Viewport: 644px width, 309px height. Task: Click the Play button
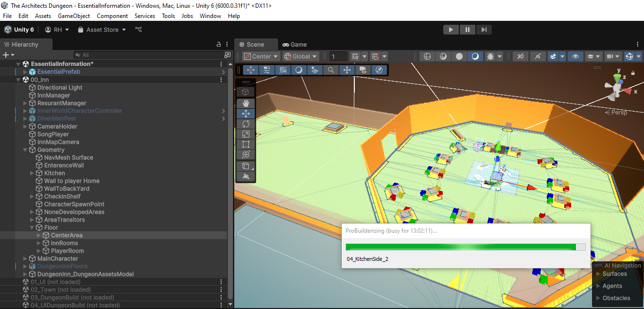click(x=451, y=30)
